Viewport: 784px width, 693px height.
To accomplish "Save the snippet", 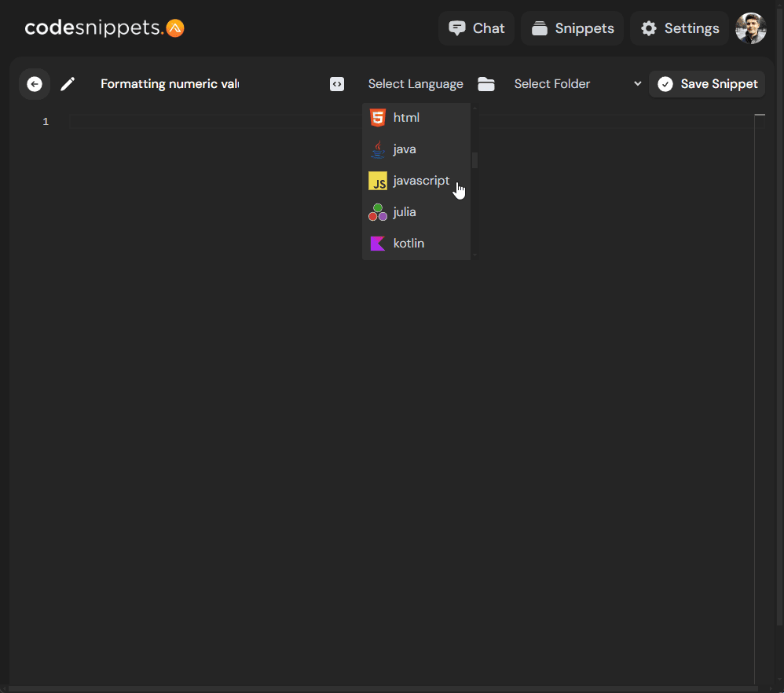I will pos(707,84).
